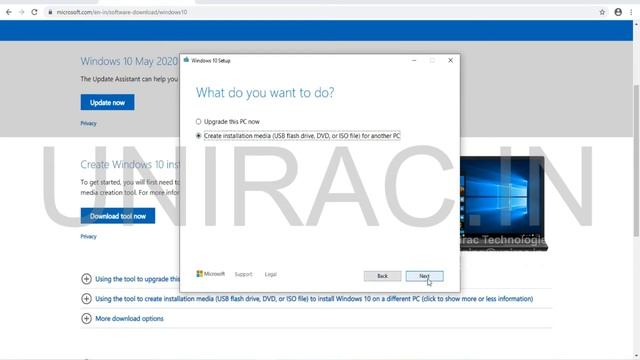Viewport: 640px width, 360px height.
Task: Minimize the Windows 10 Setup dialog
Action: (x=414, y=60)
